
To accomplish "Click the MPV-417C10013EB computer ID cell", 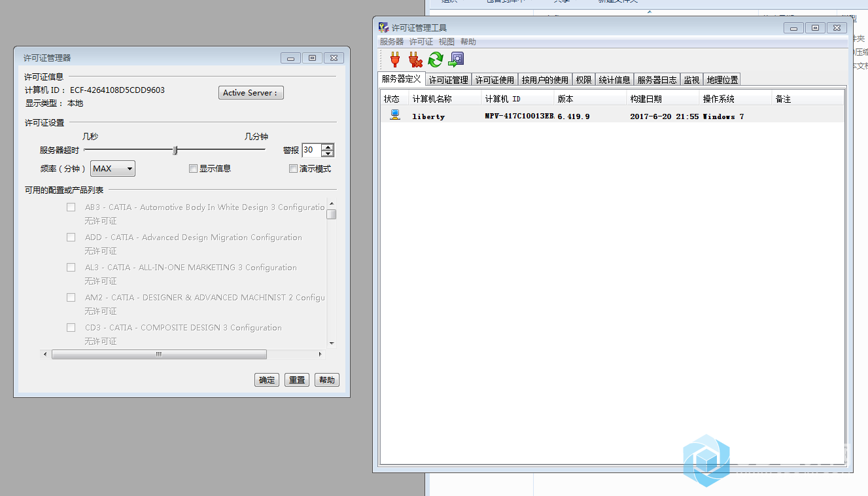I will click(x=519, y=116).
